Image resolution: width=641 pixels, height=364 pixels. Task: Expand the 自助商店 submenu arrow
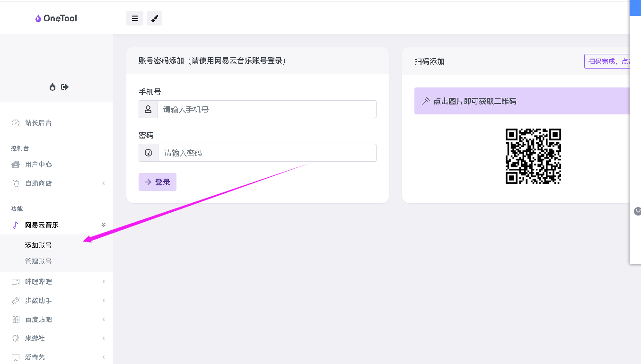104,183
